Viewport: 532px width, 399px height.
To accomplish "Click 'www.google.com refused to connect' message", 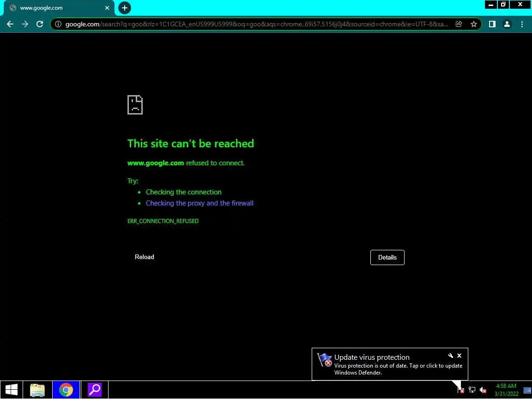I will point(186,163).
